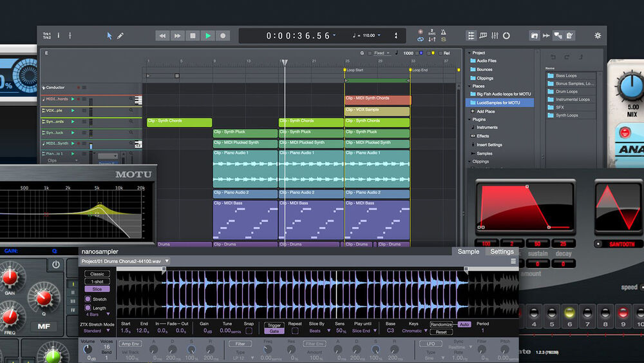The width and height of the screenshot is (644, 363).
Task: Click the Add Place entry
Action: coord(486,112)
